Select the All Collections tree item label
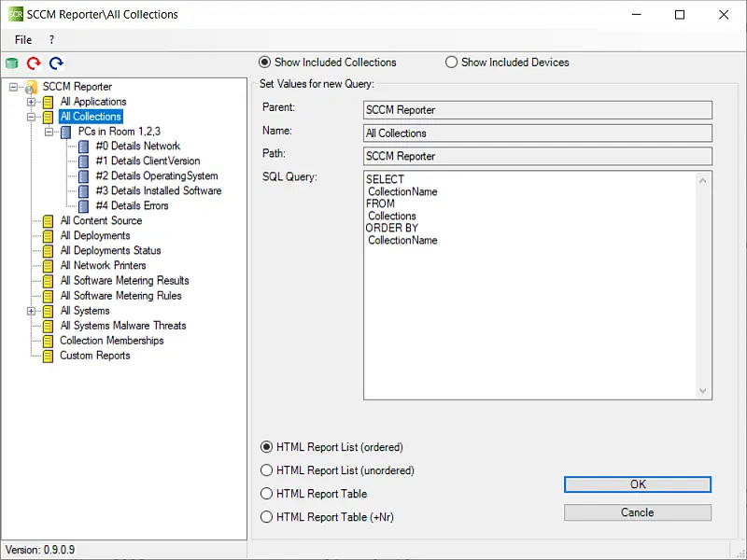747x560 pixels. pos(91,117)
